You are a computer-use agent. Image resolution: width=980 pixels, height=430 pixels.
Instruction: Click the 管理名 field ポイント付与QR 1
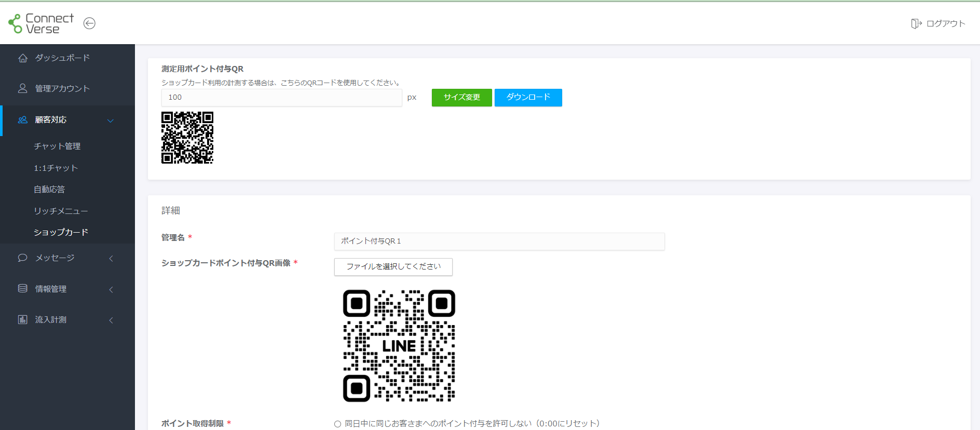[x=499, y=241]
